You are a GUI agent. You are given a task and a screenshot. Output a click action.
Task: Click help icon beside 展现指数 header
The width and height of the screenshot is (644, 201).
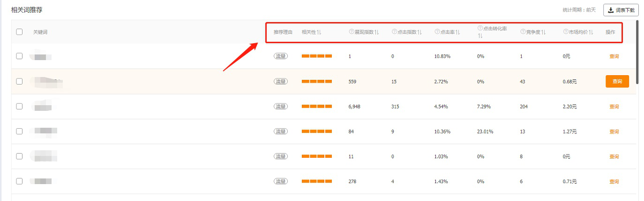coord(351,32)
